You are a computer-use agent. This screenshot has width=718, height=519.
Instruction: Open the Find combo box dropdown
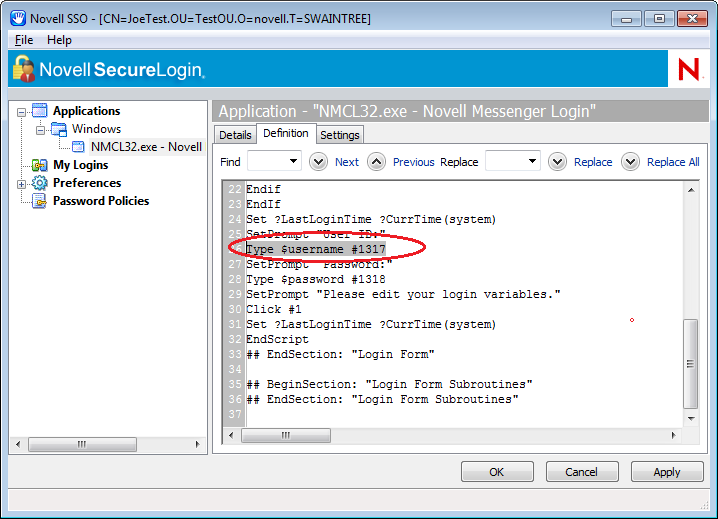293,161
